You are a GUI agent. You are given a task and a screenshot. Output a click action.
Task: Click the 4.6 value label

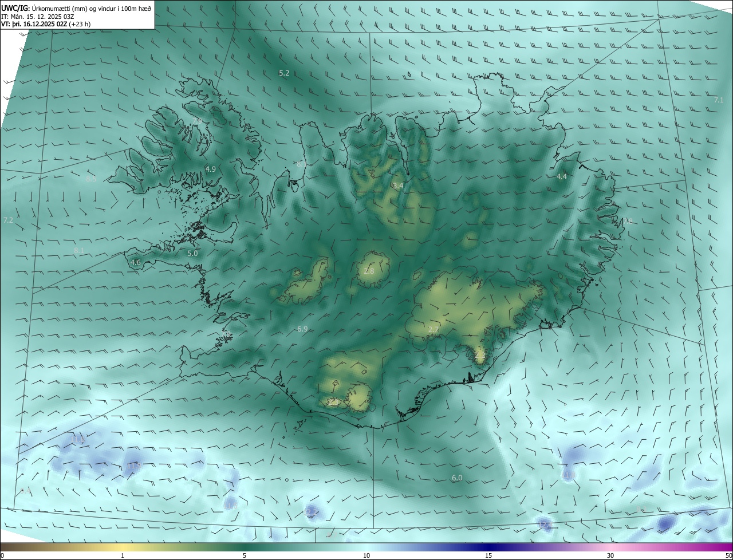[x=136, y=263]
